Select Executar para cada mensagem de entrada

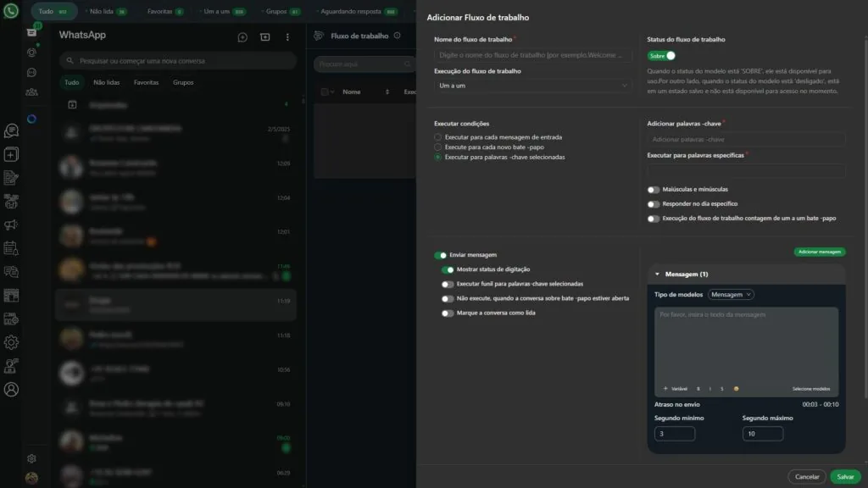[438, 137]
